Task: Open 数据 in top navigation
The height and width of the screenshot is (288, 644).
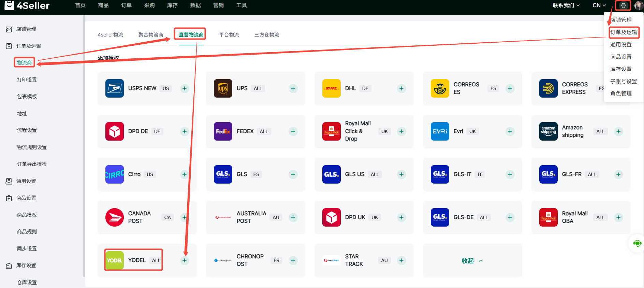Action: (x=195, y=5)
